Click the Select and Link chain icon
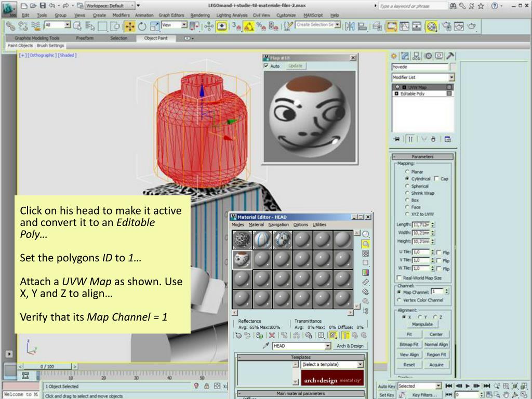 10,26
